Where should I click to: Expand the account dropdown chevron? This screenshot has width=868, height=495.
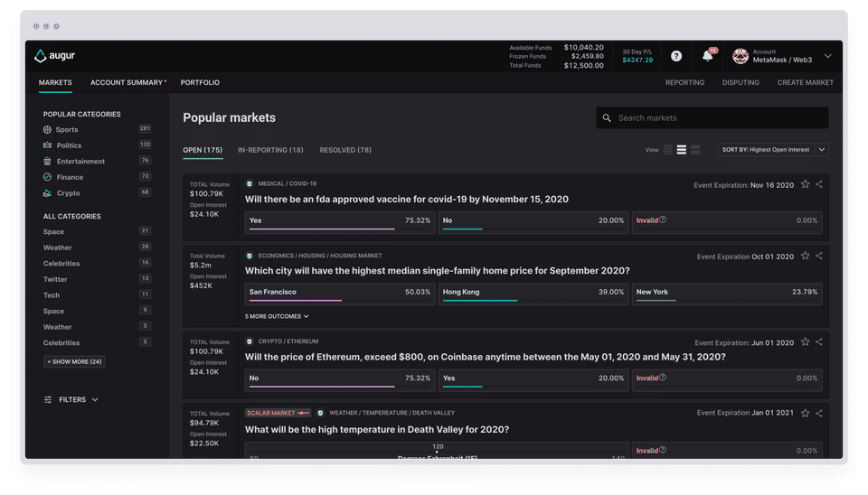[x=827, y=56]
